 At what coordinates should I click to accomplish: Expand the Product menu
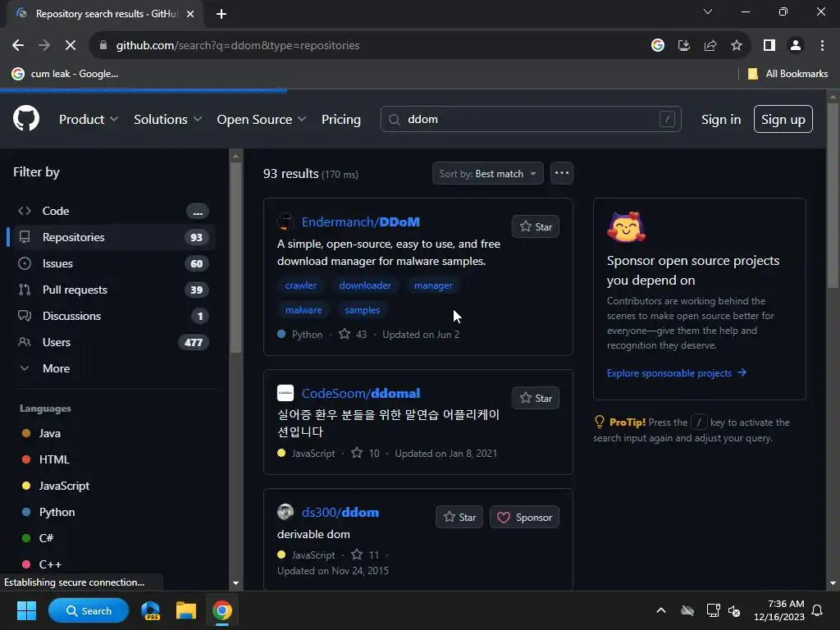tap(89, 120)
